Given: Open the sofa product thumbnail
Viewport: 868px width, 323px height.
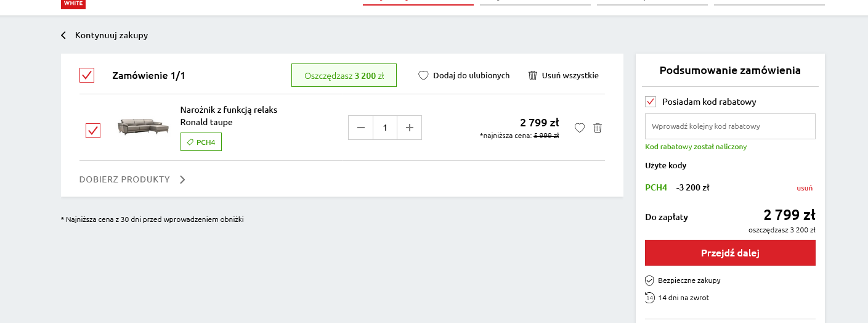Looking at the screenshot, I should point(143,128).
